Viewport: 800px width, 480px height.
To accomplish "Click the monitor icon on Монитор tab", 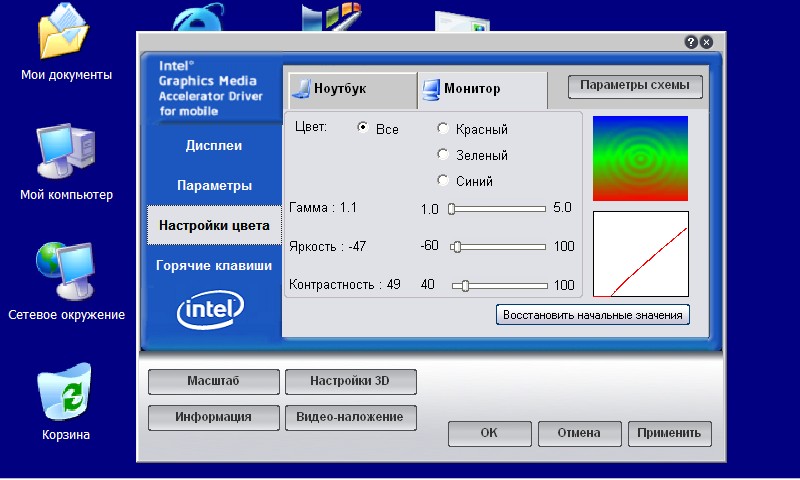I will point(431,89).
